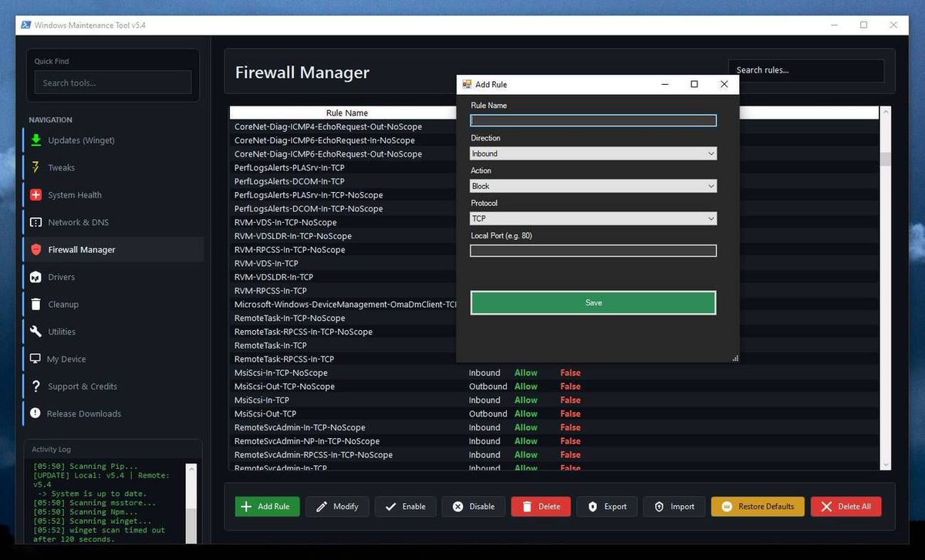Open the Action dropdown set to Block
This screenshot has height=560, width=925.
pos(592,186)
